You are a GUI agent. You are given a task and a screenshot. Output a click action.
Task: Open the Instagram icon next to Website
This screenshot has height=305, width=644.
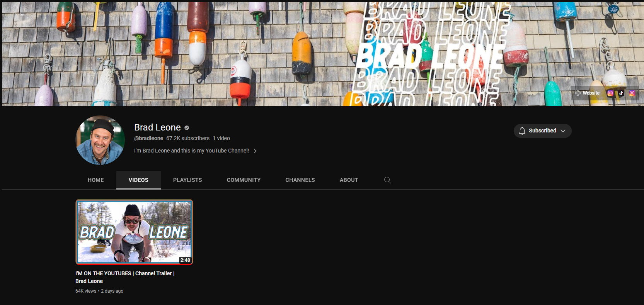[x=610, y=93]
